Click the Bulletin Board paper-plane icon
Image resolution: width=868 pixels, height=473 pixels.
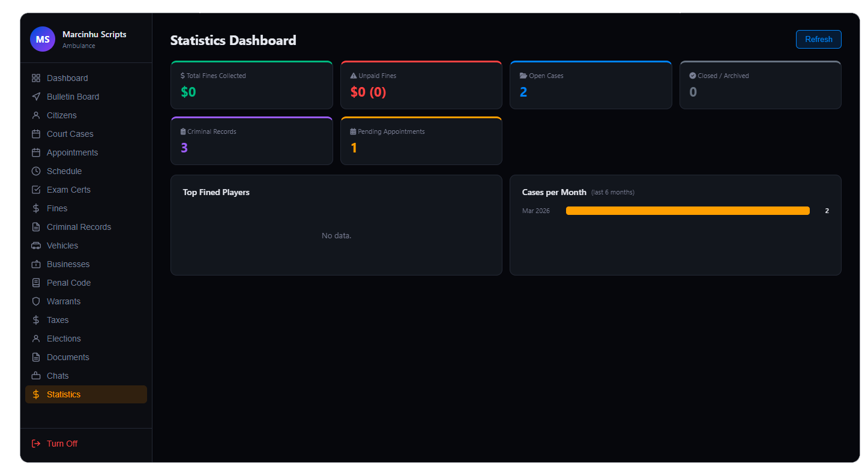click(36, 97)
